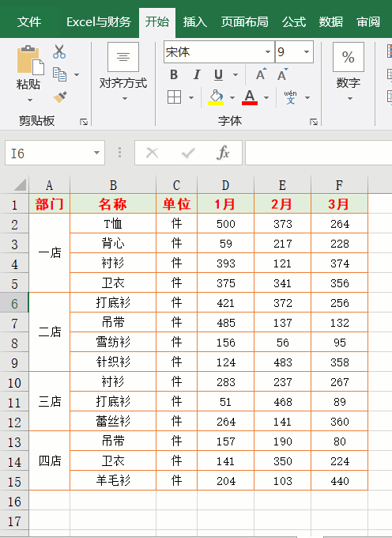Image resolution: width=392 pixels, height=538 pixels.
Task: Open the Paste options dropdown arrow
Action: 30,100
